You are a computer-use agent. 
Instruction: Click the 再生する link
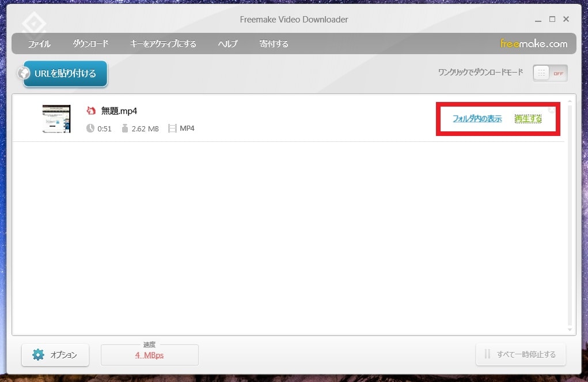point(528,119)
